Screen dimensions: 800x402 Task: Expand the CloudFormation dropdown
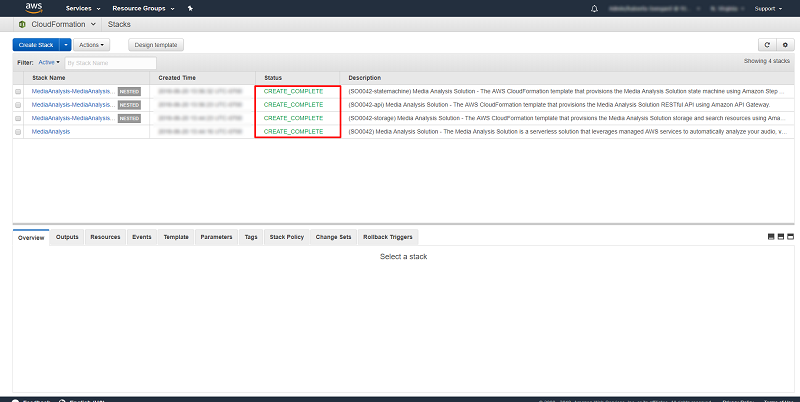point(63,24)
